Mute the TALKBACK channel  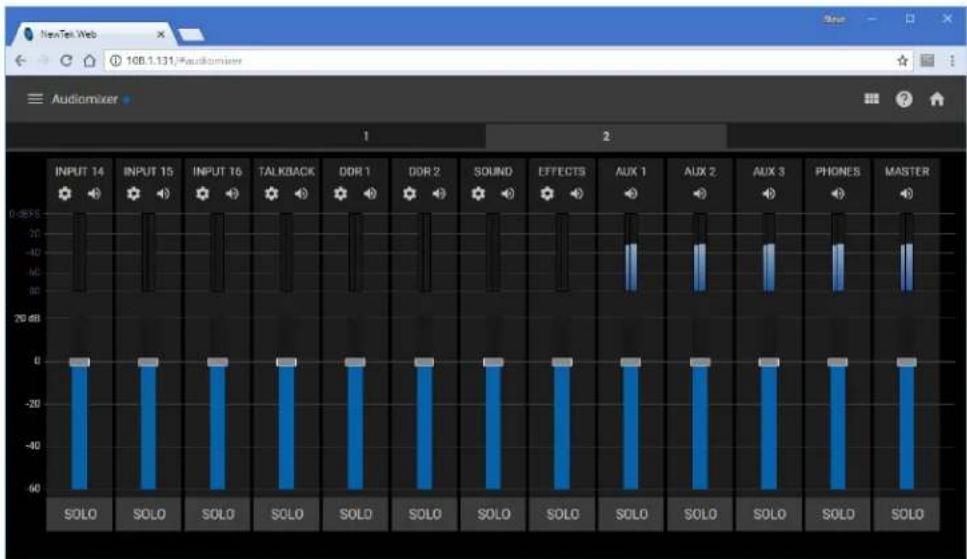[x=301, y=194]
